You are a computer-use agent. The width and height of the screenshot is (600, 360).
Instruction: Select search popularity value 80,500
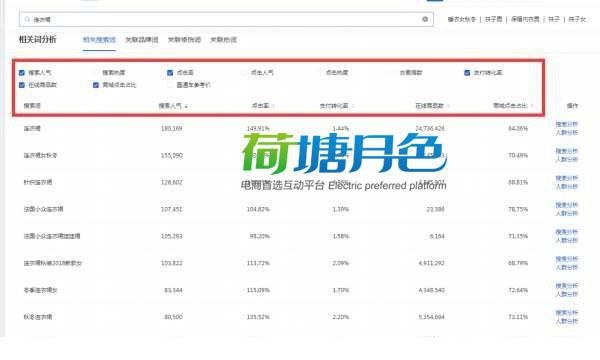pyautogui.click(x=173, y=317)
